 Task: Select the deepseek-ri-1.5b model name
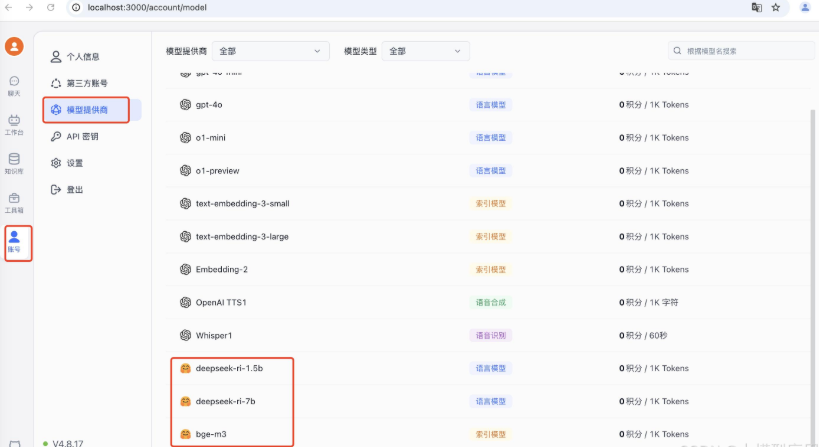pos(229,368)
